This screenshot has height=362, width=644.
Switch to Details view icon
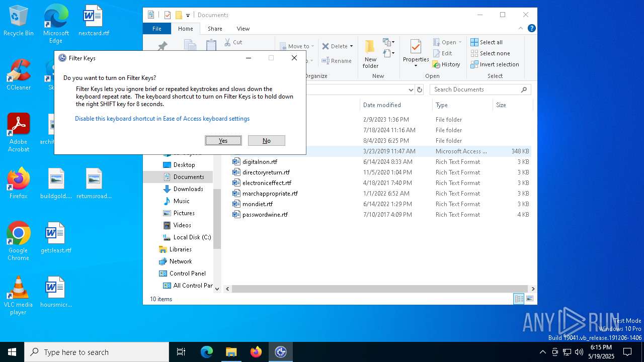519,299
